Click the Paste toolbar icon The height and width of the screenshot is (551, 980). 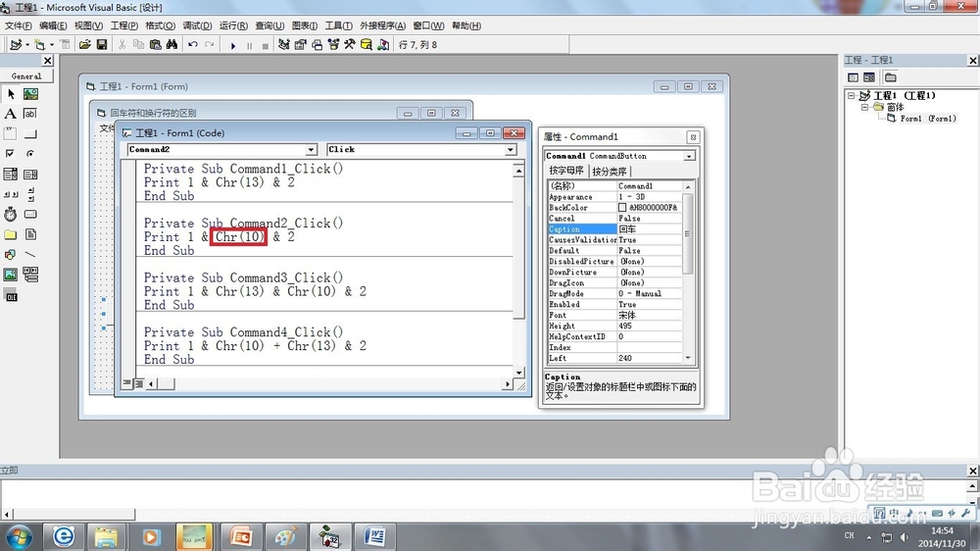pos(156,45)
